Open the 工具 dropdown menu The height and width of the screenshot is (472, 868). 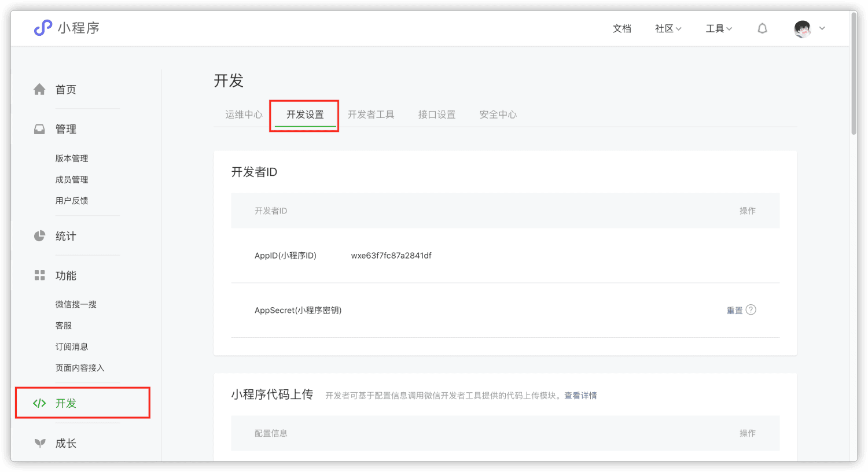coord(719,28)
